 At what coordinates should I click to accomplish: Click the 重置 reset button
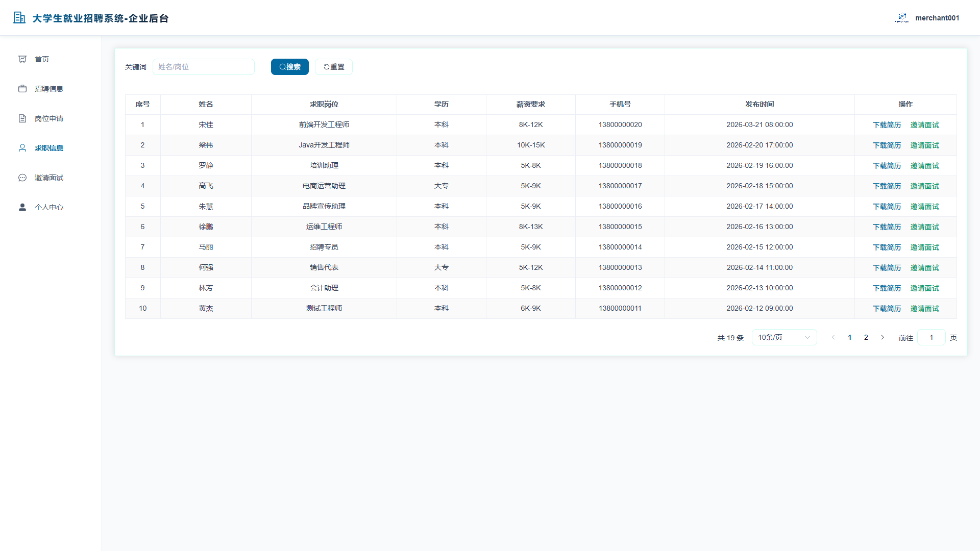334,67
